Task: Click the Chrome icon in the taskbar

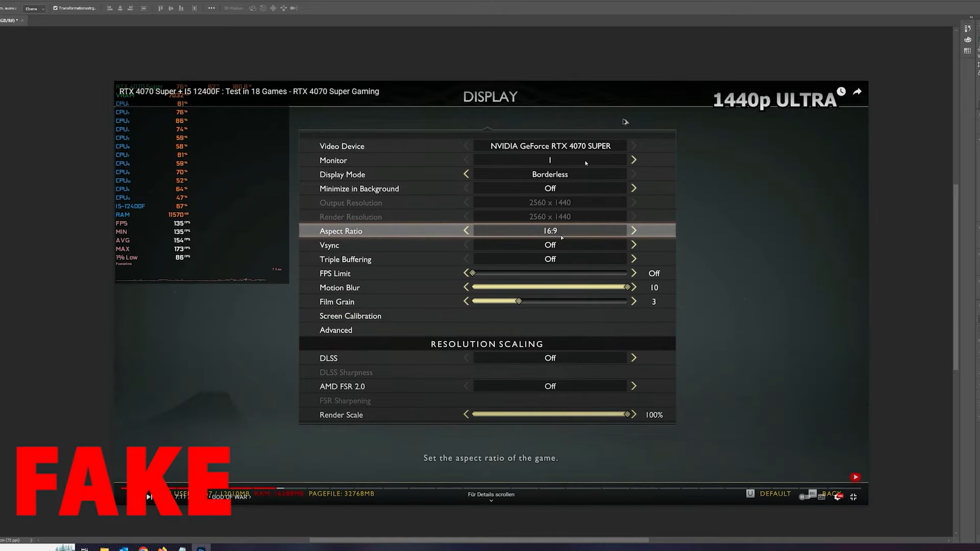Action: pyautogui.click(x=143, y=549)
